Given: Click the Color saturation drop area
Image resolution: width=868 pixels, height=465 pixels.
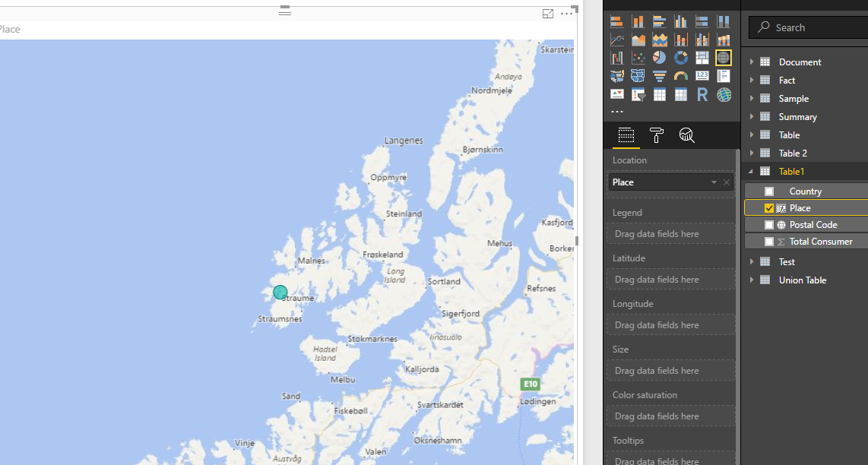Looking at the screenshot, I should [x=671, y=416].
